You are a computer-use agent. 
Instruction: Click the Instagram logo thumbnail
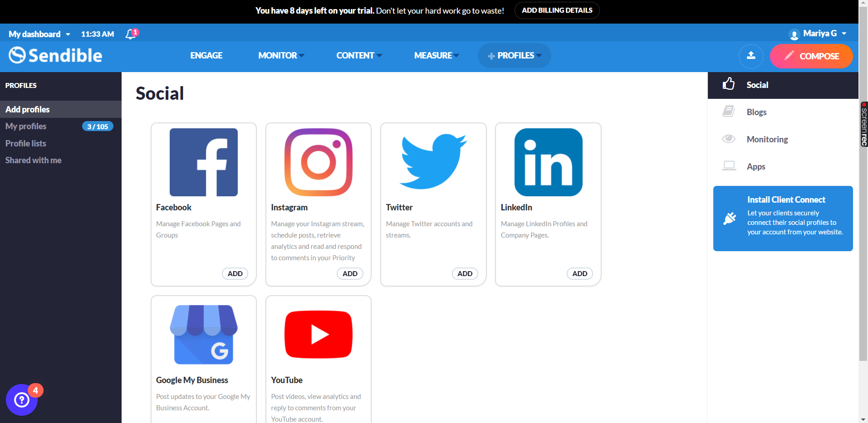click(319, 162)
